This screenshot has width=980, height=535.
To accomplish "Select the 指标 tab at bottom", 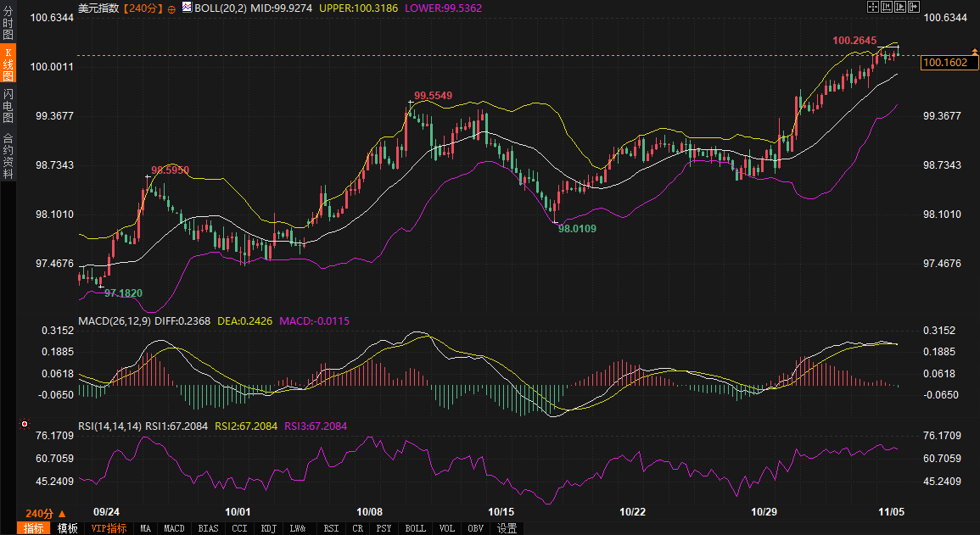I will [34, 528].
